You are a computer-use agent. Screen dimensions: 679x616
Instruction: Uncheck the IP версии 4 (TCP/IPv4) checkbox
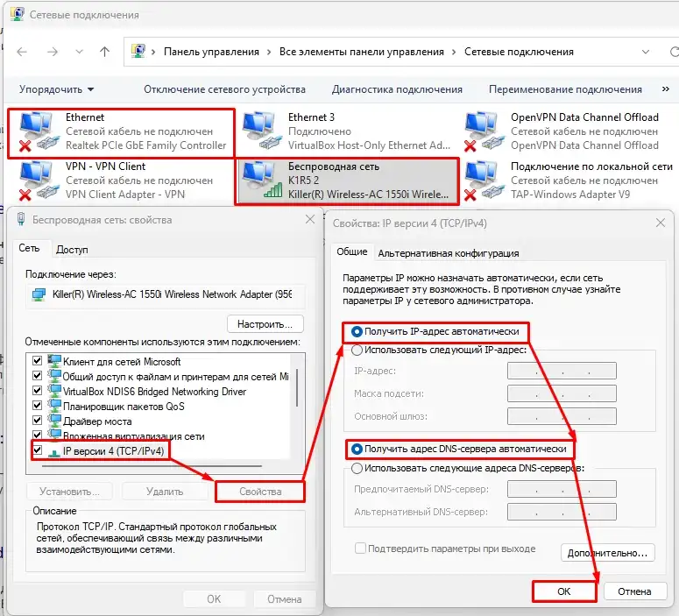37,450
